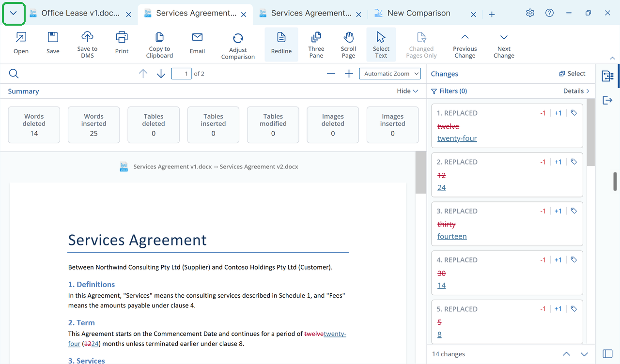Go to next page arrow

click(x=161, y=74)
